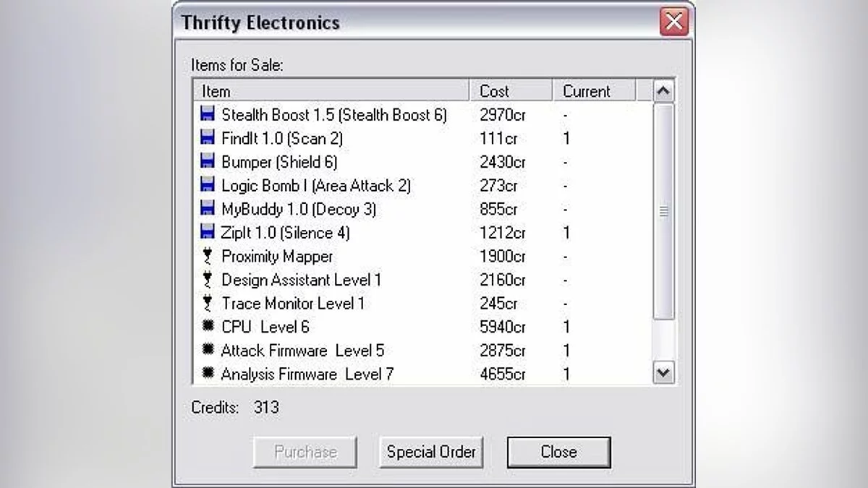The height and width of the screenshot is (488, 868).
Task: Select the CPU Level 6 entry
Action: pyautogui.click(x=422, y=327)
